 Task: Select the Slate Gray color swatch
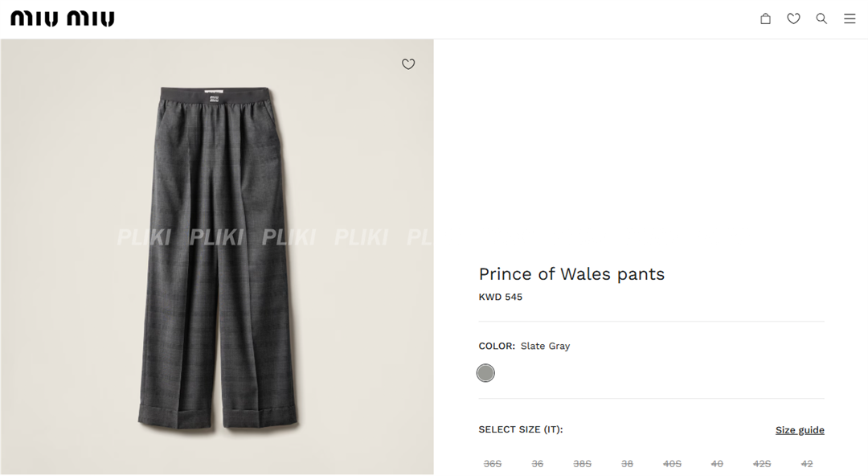click(x=485, y=373)
